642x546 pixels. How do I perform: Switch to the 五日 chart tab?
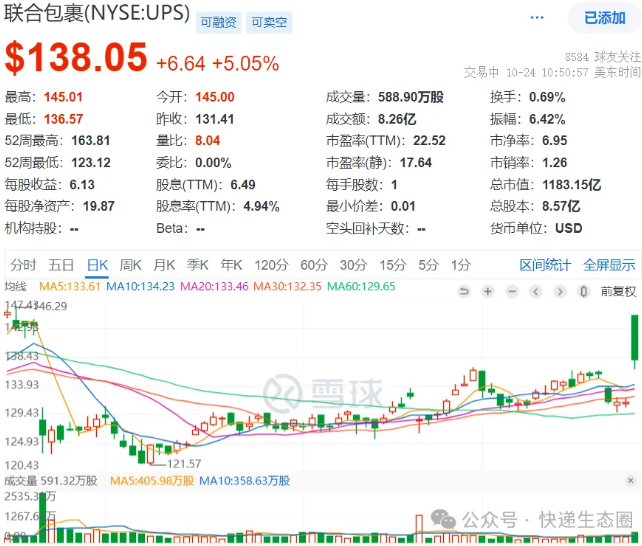[61, 265]
